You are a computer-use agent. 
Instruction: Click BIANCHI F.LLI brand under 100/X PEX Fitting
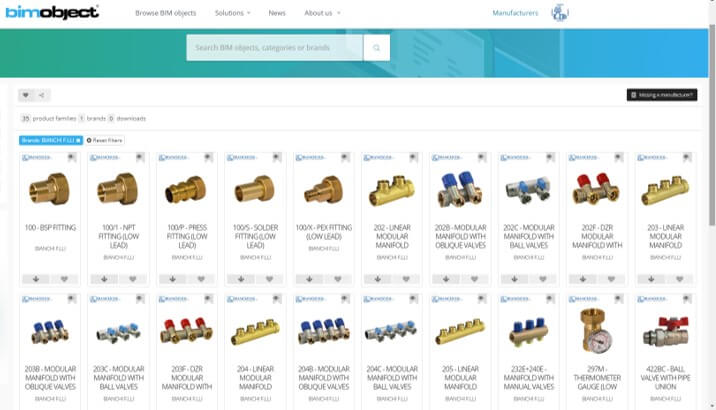tap(323, 248)
